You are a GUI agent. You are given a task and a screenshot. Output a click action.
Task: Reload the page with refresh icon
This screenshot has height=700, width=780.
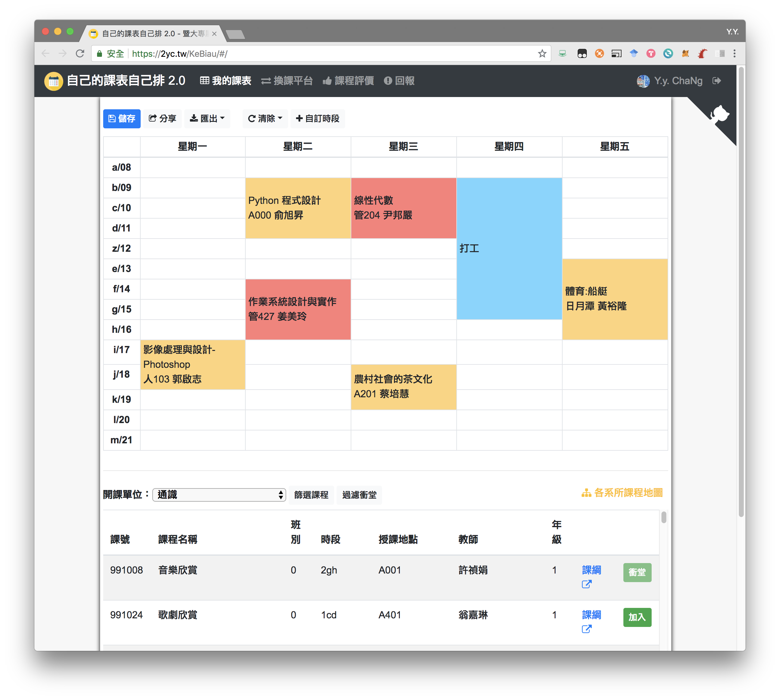(80, 53)
